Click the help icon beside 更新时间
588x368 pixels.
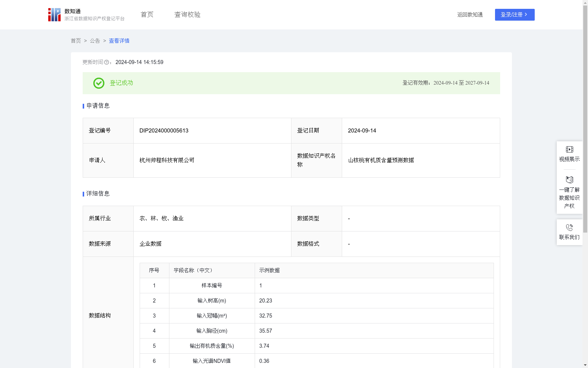click(x=107, y=63)
